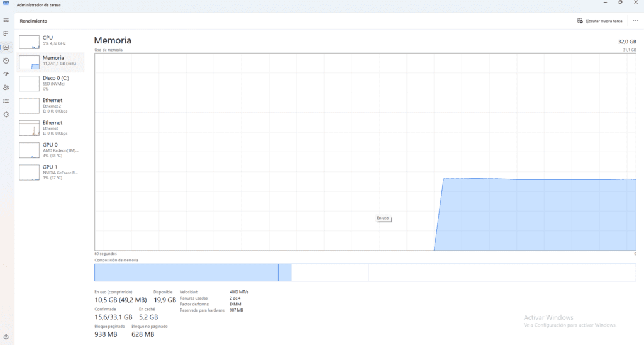Viewport: 644px width, 345px height.
Task: Click the 15,6/33,1 GB committed value
Action: (x=113, y=317)
